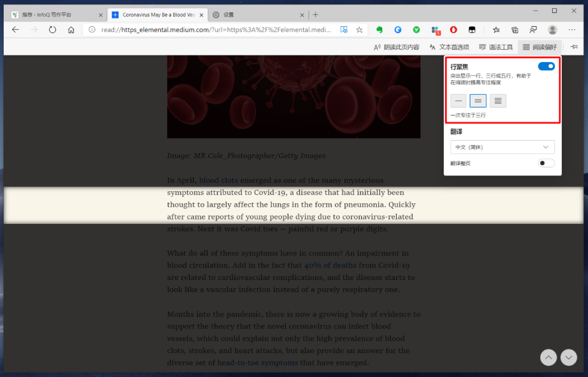Enable 翻译整页 full page translation

tap(546, 162)
